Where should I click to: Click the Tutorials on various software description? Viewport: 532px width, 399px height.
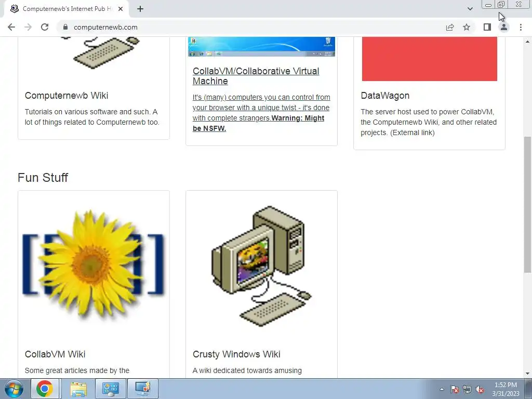coord(92,117)
